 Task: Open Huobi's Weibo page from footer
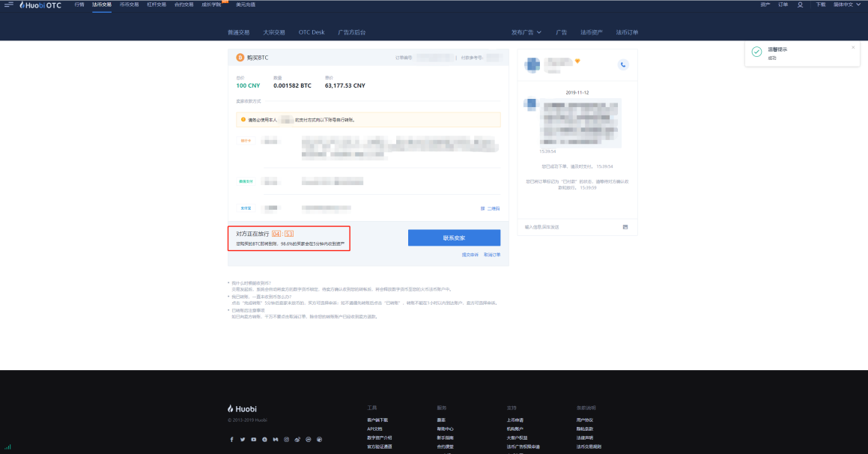coord(297,439)
